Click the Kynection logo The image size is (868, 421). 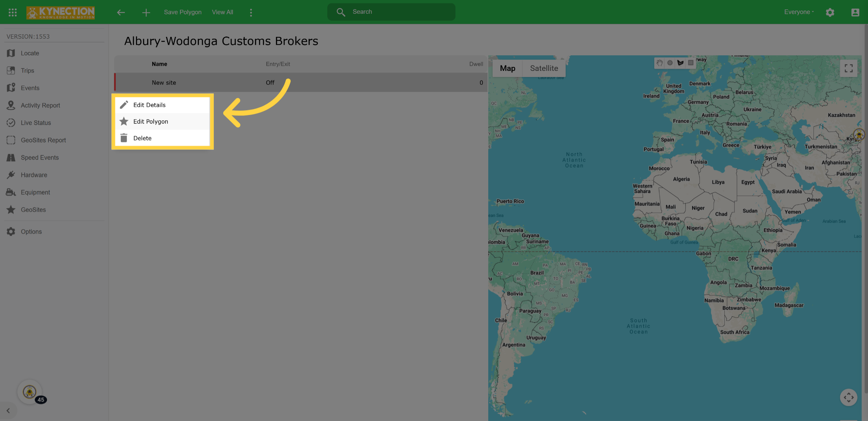click(60, 12)
